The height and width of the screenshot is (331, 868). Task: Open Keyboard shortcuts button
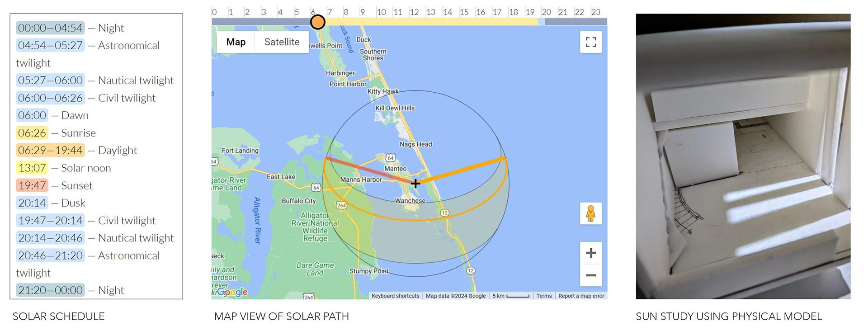[396, 296]
